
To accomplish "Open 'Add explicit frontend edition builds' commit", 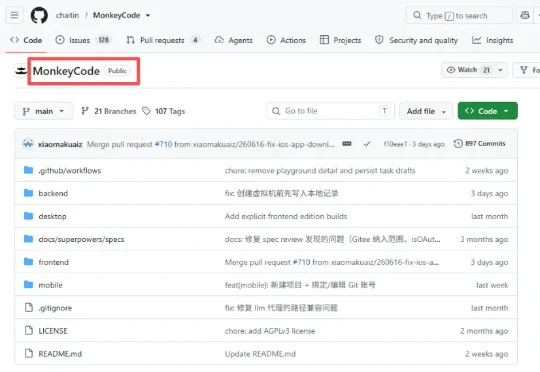I will [x=286, y=216].
